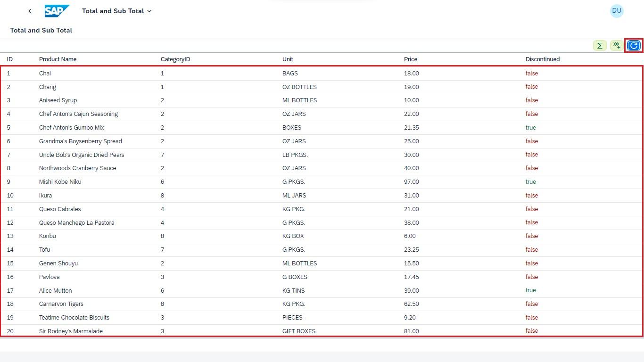The height and width of the screenshot is (362, 644).
Task: Click the GIFT BOXES unit cell
Action: click(x=298, y=331)
